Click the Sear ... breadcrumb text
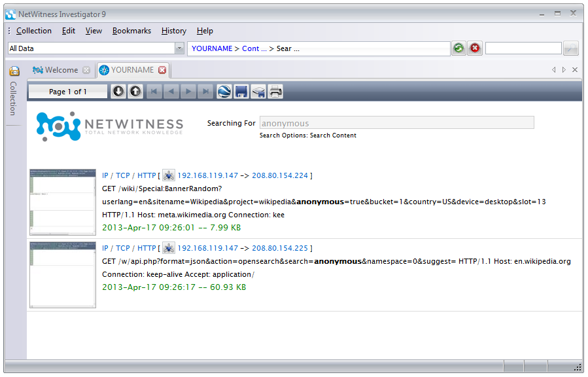This screenshot has height=377, width=588. pyautogui.click(x=288, y=48)
